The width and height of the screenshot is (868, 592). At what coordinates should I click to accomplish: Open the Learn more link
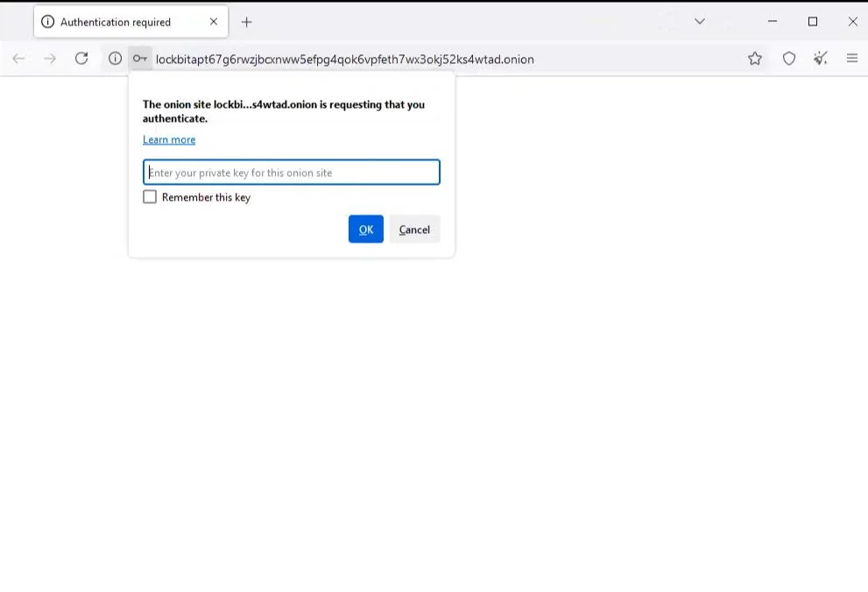coord(169,139)
